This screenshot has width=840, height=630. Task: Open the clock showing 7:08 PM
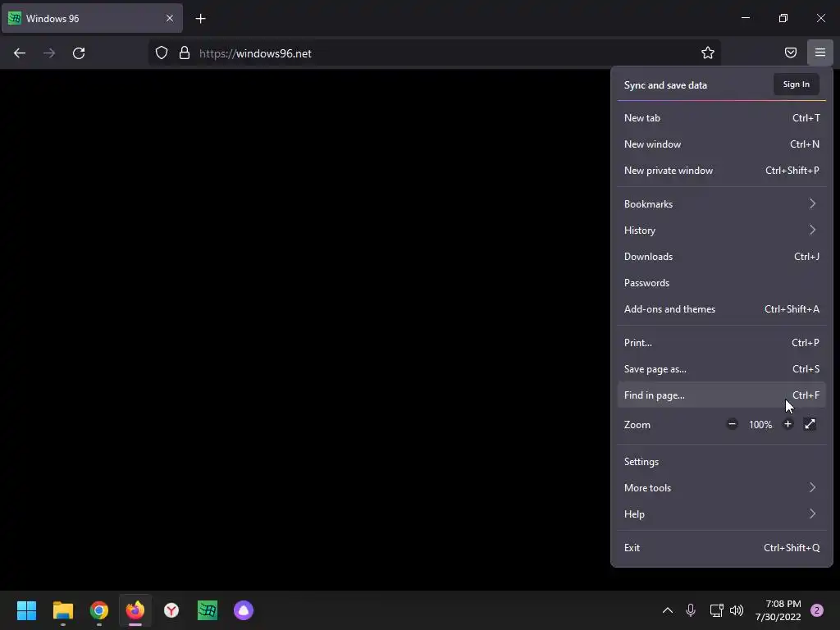click(x=778, y=610)
